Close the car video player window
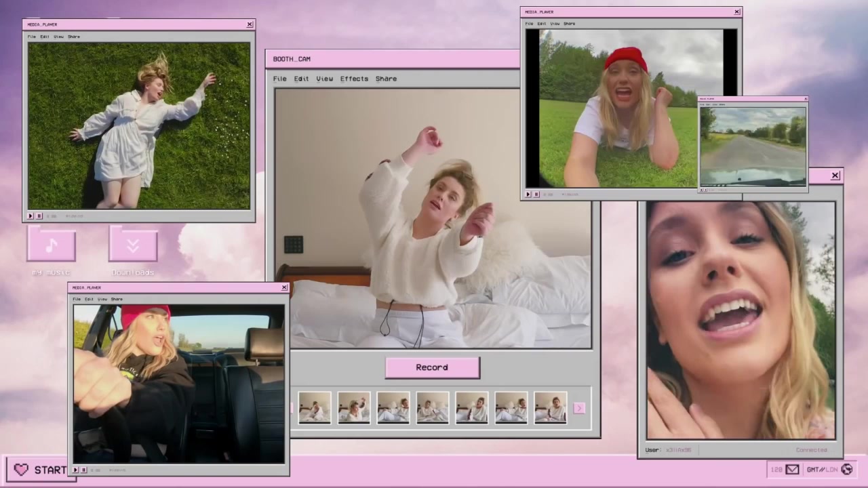 pos(284,287)
